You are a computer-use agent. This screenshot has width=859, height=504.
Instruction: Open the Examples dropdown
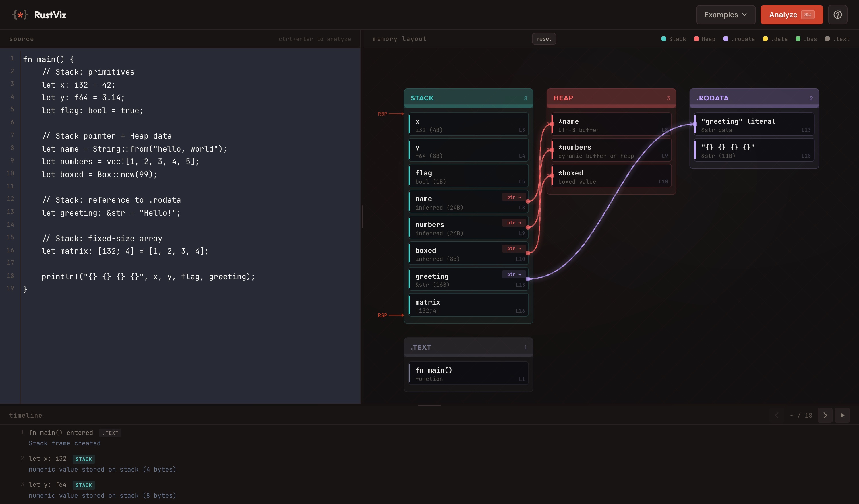(x=725, y=15)
